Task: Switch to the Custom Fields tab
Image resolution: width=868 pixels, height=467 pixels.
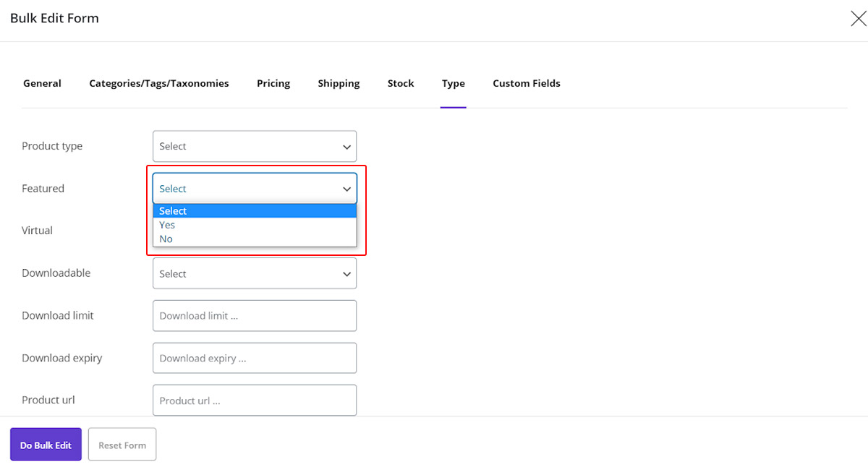Action: coord(526,83)
